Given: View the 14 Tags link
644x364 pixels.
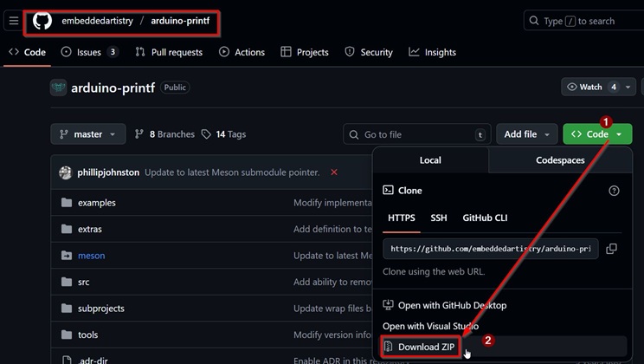Looking at the screenshot, I should pyautogui.click(x=224, y=134).
